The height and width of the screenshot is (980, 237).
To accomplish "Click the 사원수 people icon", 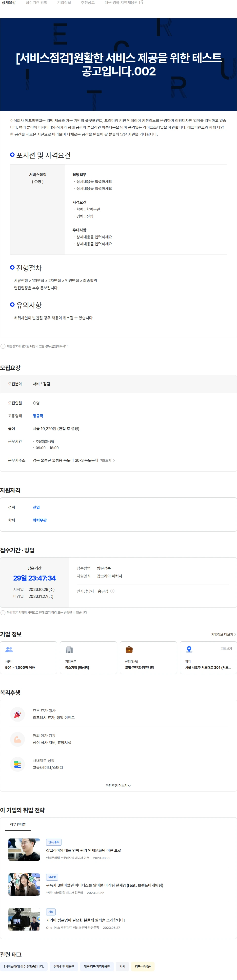I will click(x=9, y=649).
